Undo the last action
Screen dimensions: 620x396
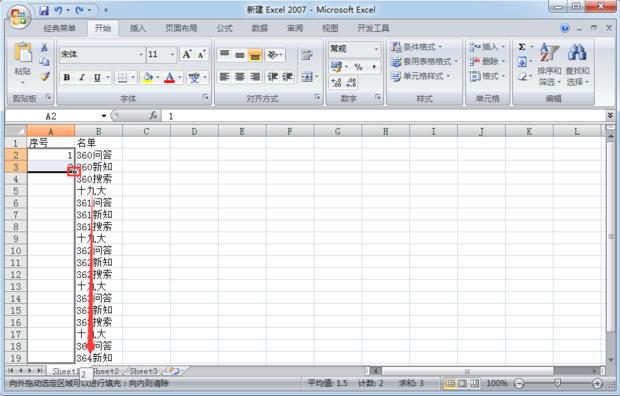point(58,10)
